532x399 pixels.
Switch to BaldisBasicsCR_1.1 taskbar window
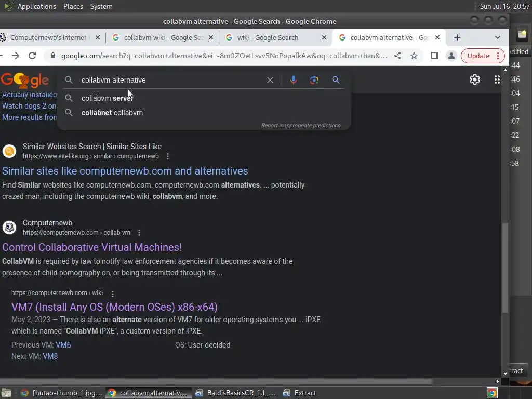point(236,393)
